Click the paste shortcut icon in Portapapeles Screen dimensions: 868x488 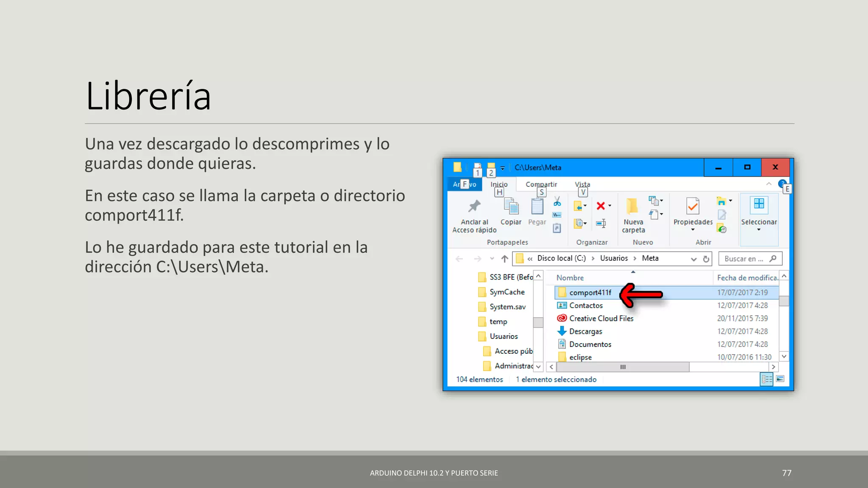(557, 228)
